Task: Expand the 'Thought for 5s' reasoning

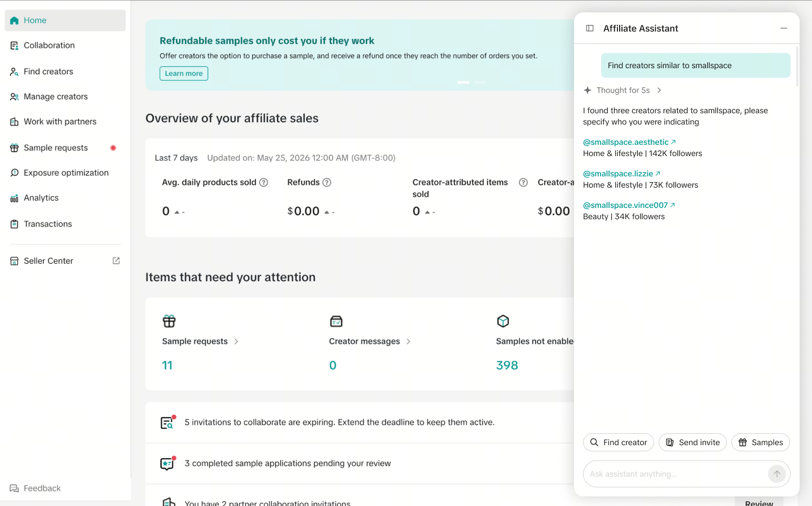Action: coord(623,90)
